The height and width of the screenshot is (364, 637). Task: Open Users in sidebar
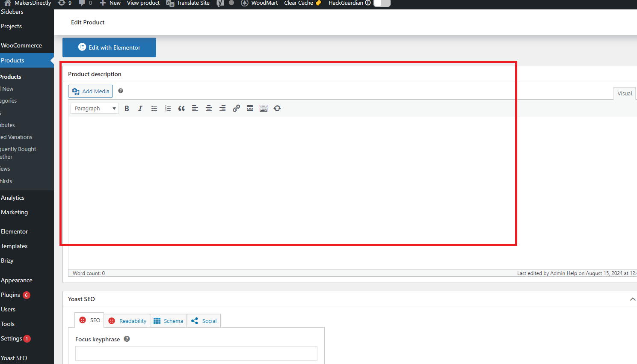(x=8, y=309)
